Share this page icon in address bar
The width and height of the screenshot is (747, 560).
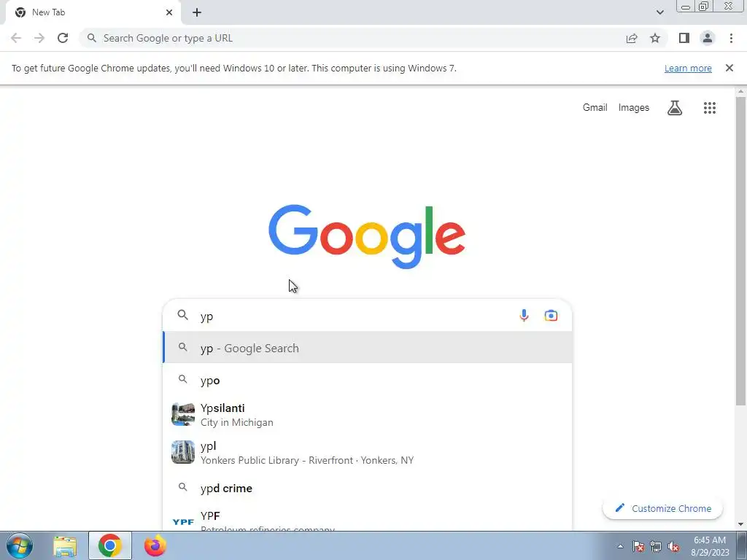(632, 38)
